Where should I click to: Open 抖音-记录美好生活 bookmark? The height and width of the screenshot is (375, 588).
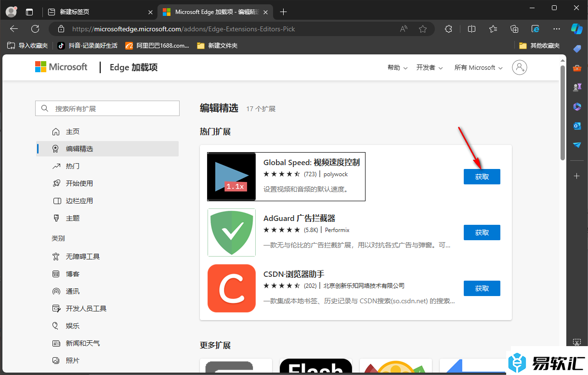click(87, 46)
